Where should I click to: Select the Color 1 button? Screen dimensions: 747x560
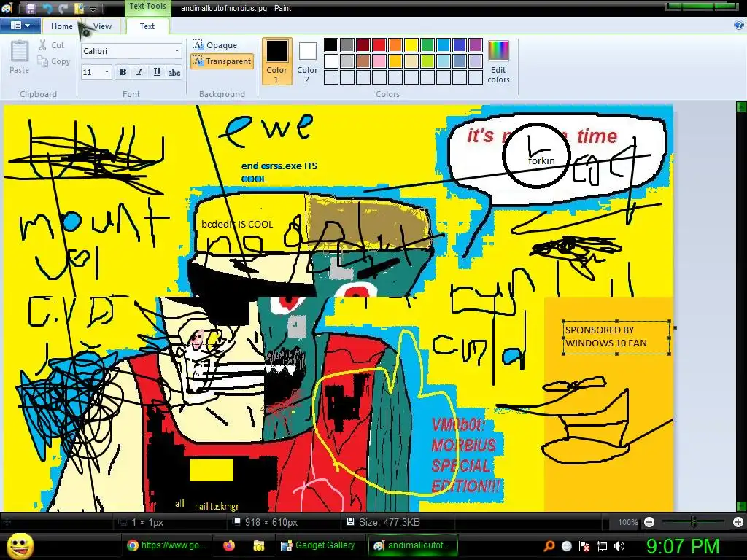tap(276, 61)
